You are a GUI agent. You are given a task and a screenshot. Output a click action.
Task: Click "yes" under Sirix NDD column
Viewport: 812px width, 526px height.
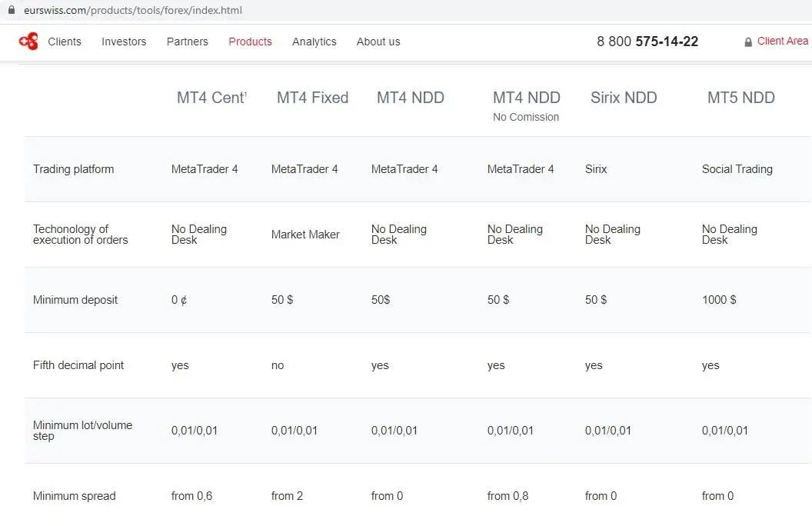tap(594, 365)
